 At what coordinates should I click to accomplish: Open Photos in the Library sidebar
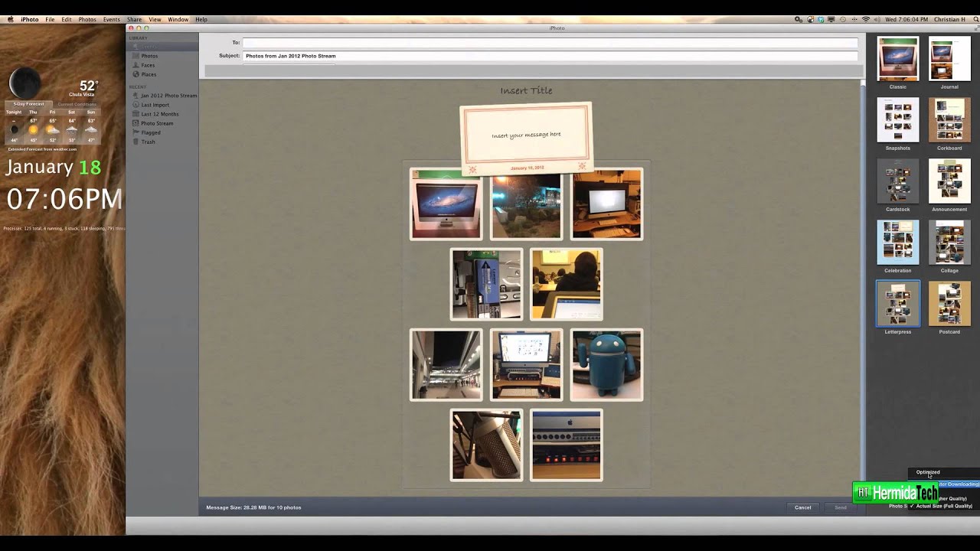[x=149, y=56]
